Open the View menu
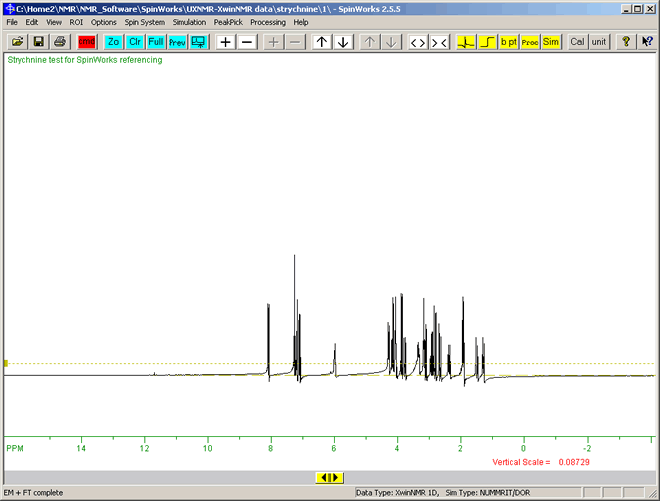This screenshot has height=501, width=660. point(54,22)
